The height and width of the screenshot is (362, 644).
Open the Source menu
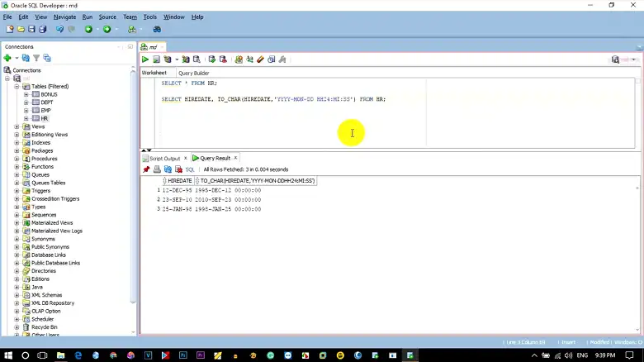point(107,17)
